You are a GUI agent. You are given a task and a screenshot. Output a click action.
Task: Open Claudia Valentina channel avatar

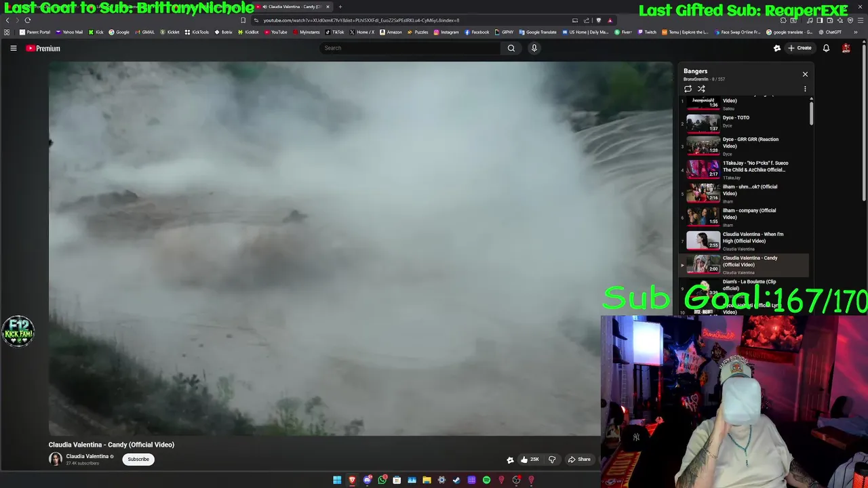click(56, 459)
